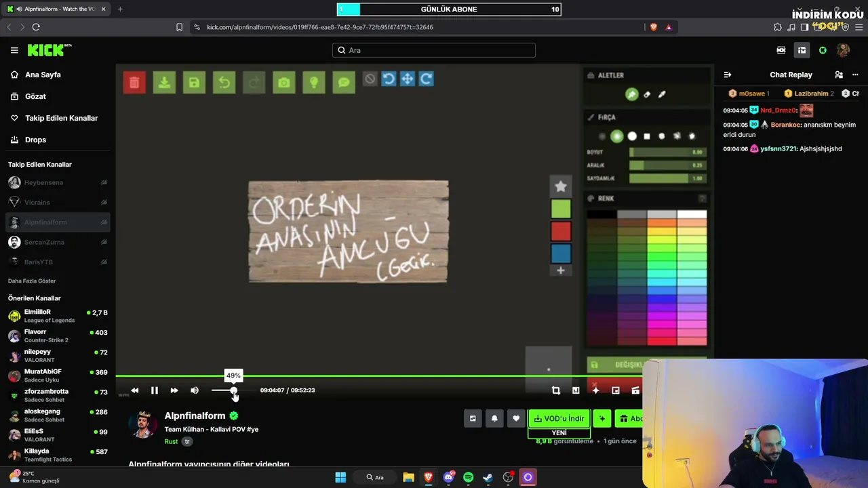Select the eraser tool under ALETLER
The image size is (868, 488).
(x=647, y=94)
